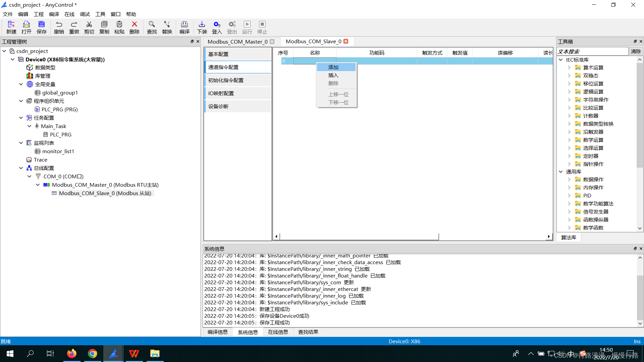The height and width of the screenshot is (362, 644).
Task: Stop the PLC program
Action: [262, 27]
